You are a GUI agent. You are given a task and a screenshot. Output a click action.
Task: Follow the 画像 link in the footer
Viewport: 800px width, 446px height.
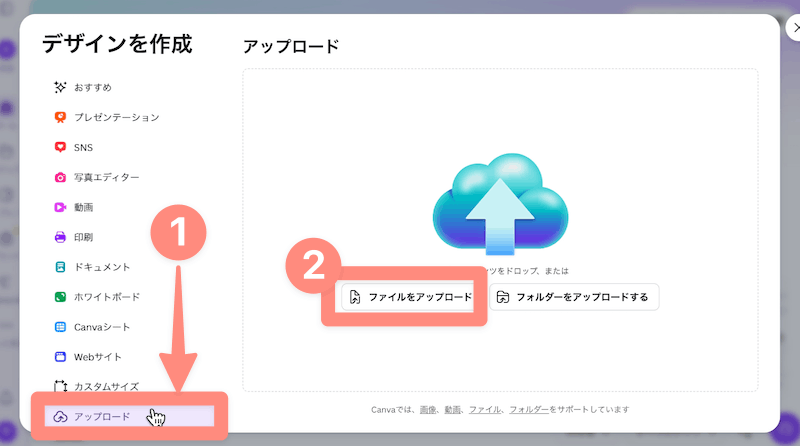click(x=428, y=410)
